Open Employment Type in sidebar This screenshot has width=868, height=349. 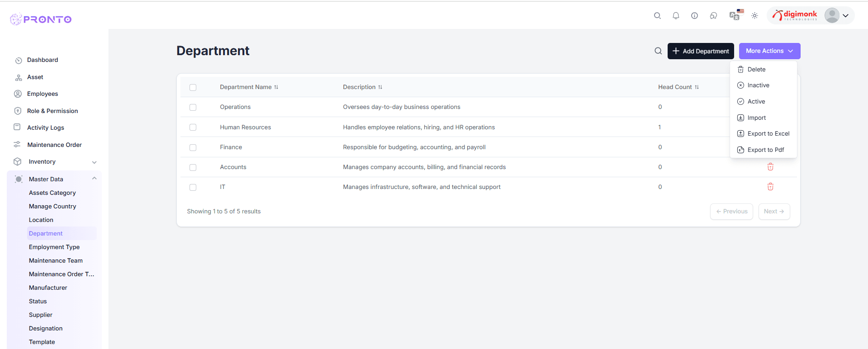(x=54, y=247)
